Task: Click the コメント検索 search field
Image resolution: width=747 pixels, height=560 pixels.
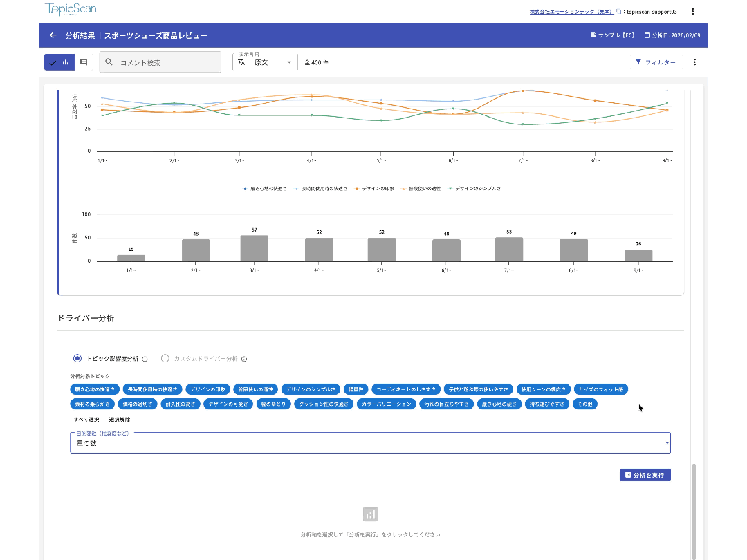Action: pos(166,62)
